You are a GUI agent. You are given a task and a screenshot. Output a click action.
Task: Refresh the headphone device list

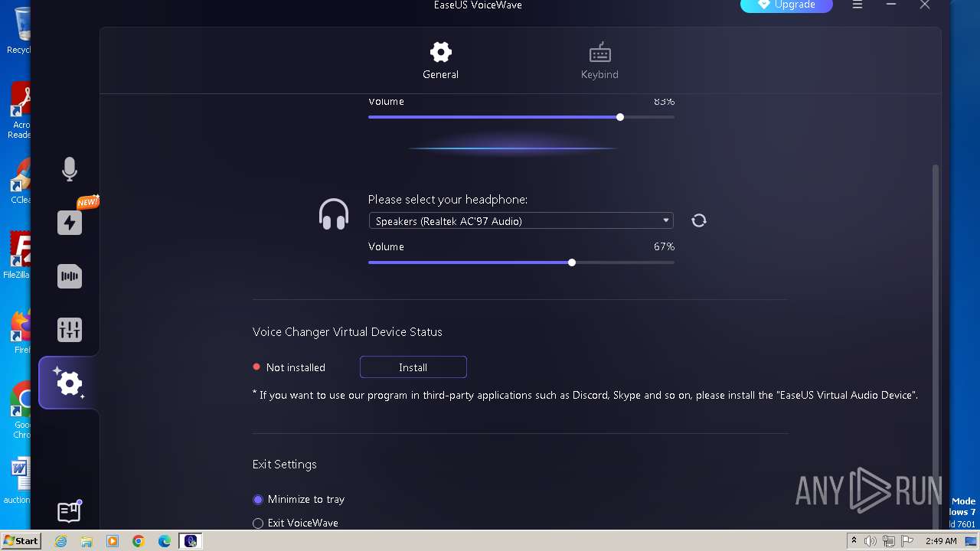tap(698, 220)
